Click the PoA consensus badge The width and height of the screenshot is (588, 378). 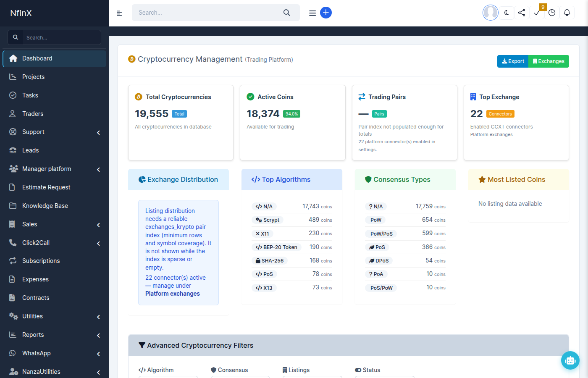click(x=376, y=274)
